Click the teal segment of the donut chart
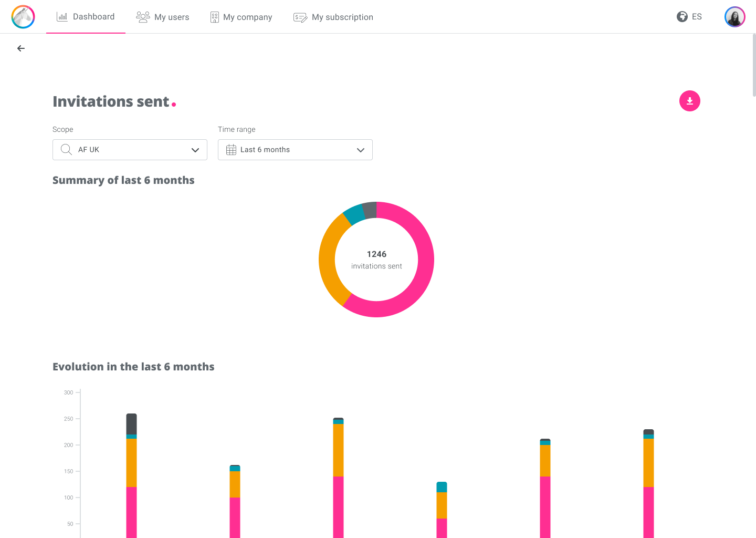Screen dimensions: 756x538 coord(354,214)
